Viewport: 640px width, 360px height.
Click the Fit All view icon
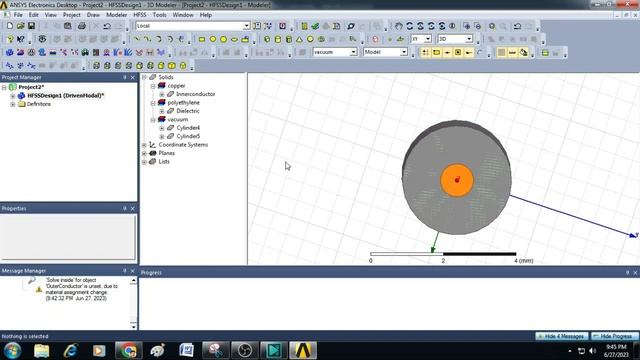coord(492,26)
